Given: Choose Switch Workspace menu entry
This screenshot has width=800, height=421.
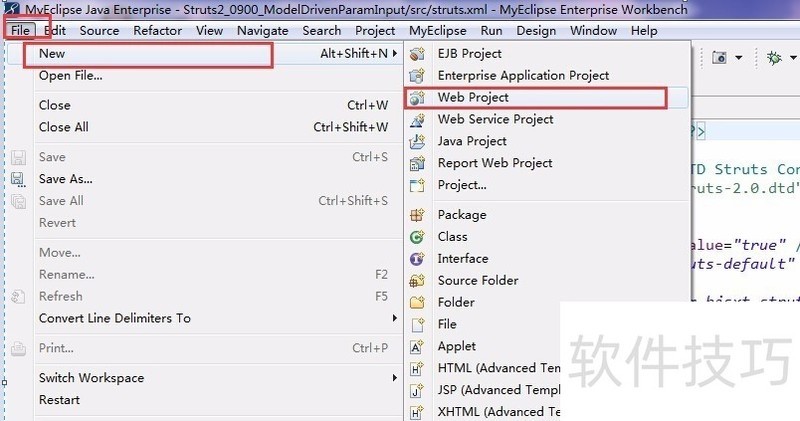Looking at the screenshot, I should [x=91, y=378].
